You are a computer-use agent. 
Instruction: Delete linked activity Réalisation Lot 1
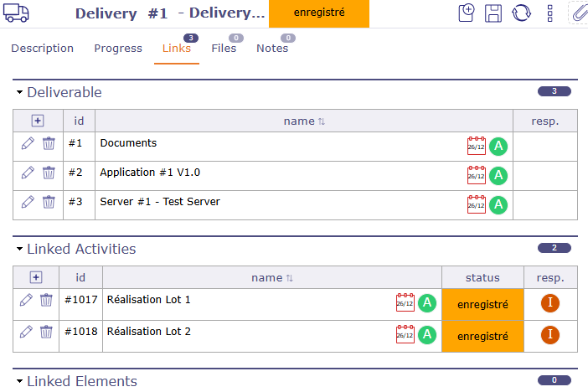coord(47,300)
